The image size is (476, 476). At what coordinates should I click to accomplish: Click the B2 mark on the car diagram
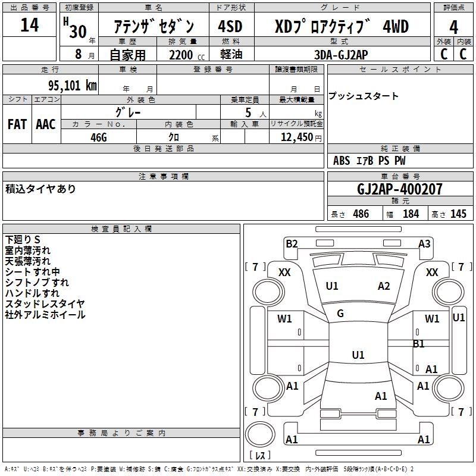[x=292, y=244]
